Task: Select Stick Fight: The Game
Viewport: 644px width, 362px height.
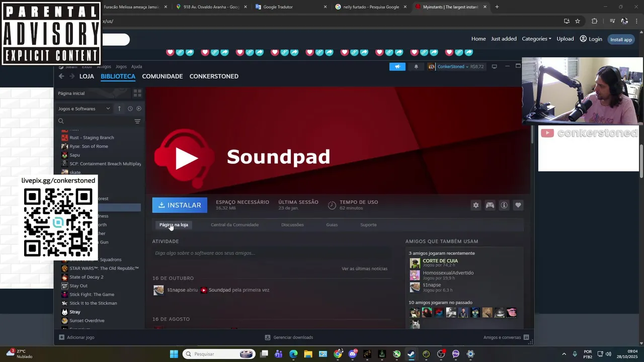Action: 92,295
